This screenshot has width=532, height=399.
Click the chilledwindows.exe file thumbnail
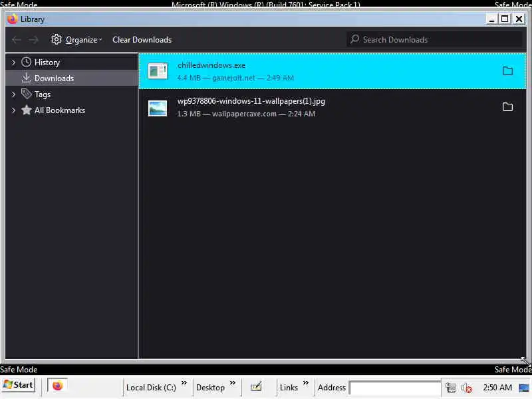tap(158, 71)
